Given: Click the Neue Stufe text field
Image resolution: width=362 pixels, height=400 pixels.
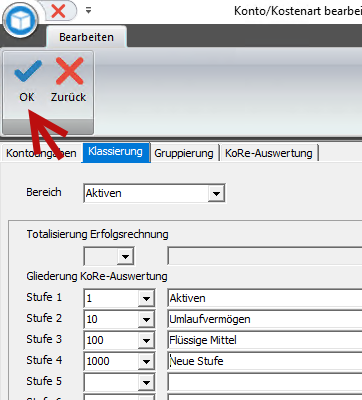Looking at the screenshot, I should [x=265, y=361].
